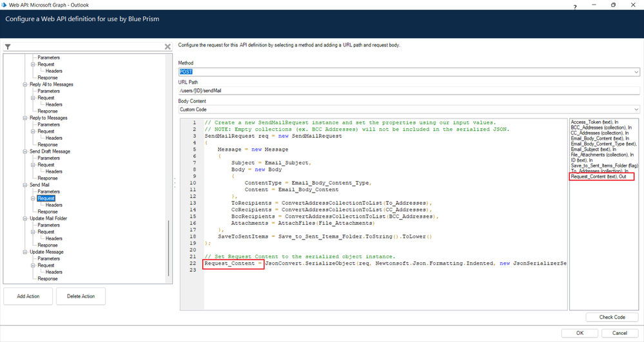
Task: Click the filter funnel icon above the tree
Action: (8, 47)
